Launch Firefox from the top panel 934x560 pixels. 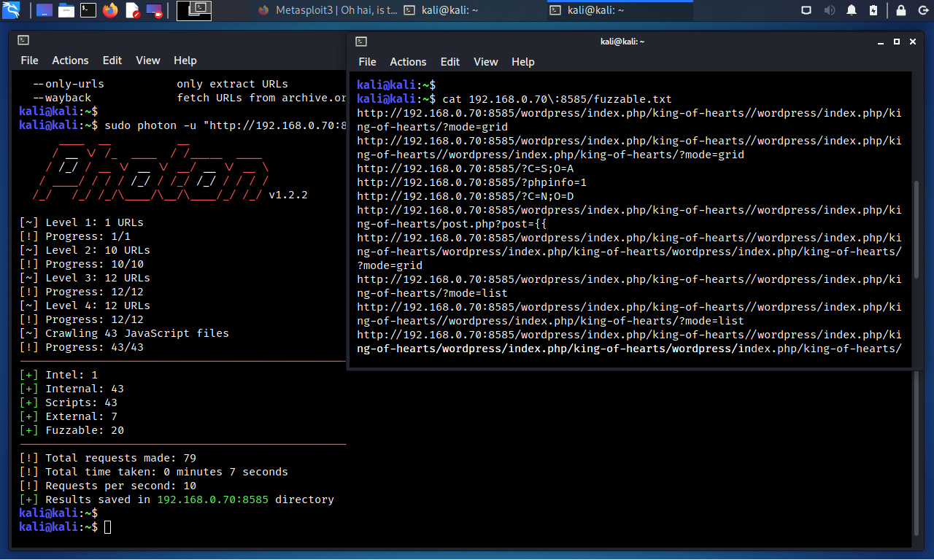click(x=110, y=10)
